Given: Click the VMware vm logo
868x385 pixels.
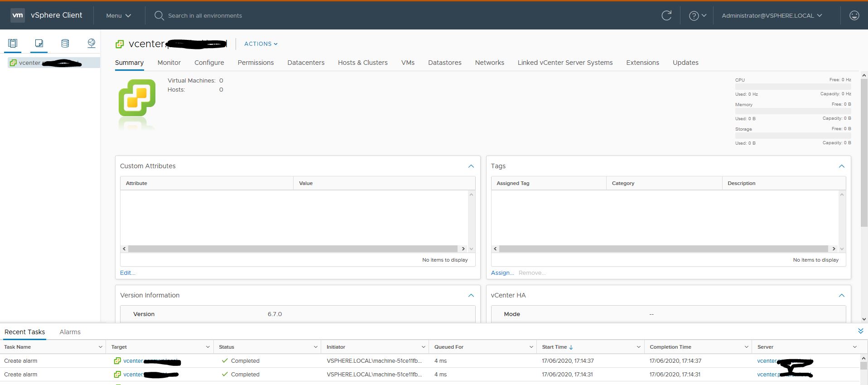Looking at the screenshot, I should point(18,15).
